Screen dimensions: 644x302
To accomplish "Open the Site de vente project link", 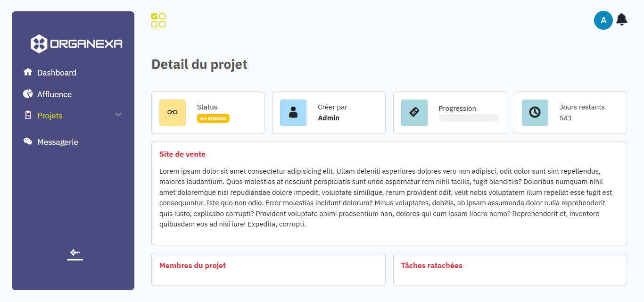I will tap(182, 154).
